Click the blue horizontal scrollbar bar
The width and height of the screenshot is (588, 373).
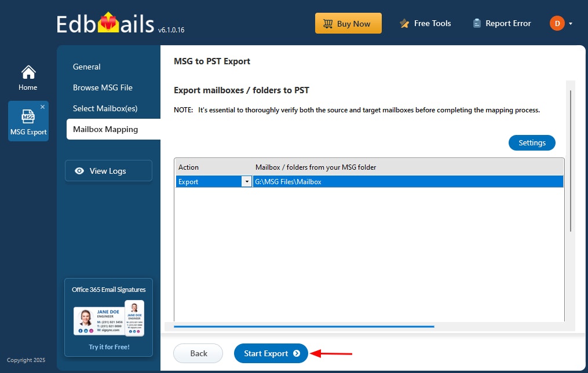click(x=304, y=327)
